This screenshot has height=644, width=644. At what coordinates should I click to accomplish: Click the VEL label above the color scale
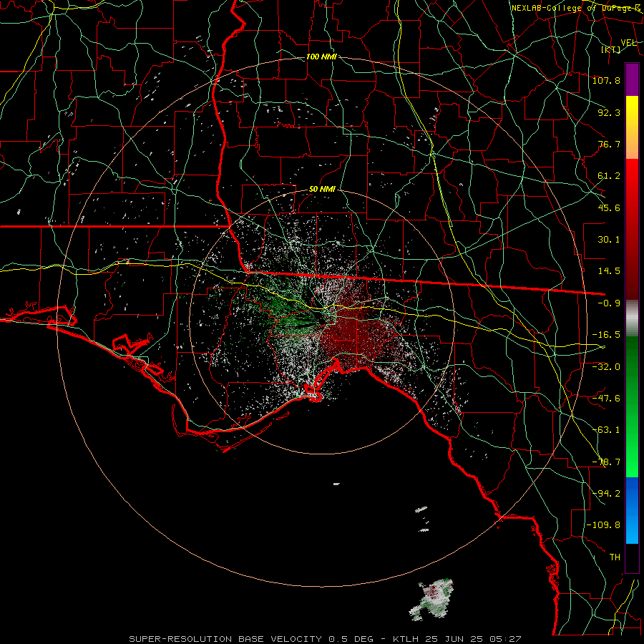point(628,42)
